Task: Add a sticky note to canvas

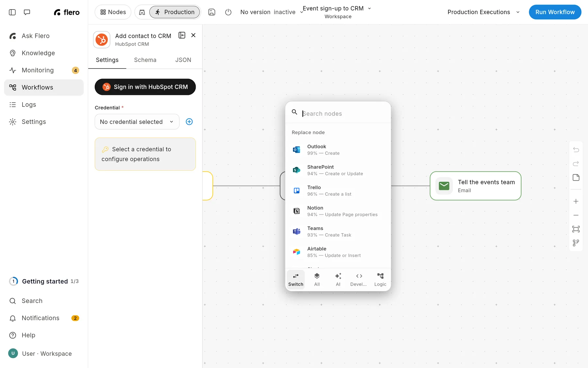Action: tap(576, 178)
